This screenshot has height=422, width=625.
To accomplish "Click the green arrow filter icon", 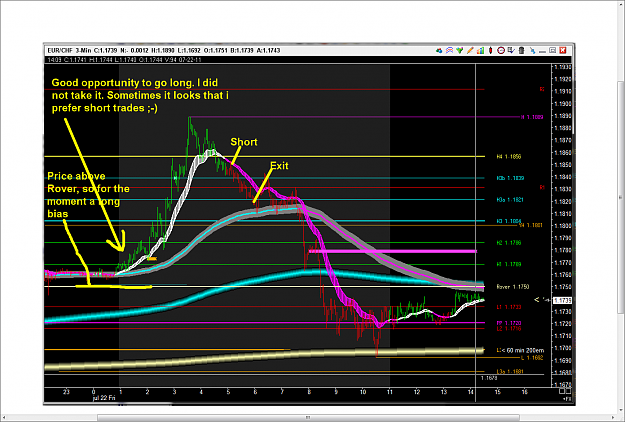I will click(x=460, y=51).
